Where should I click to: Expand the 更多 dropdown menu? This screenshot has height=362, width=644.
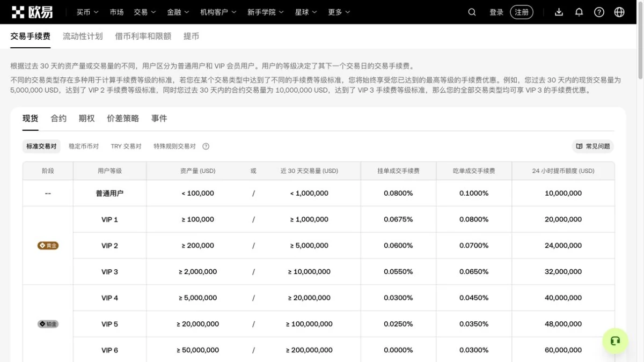click(339, 12)
